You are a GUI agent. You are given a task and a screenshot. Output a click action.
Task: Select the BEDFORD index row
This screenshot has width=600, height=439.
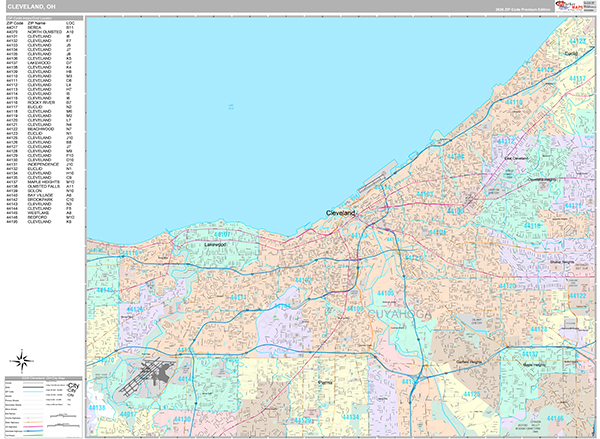pos(40,217)
